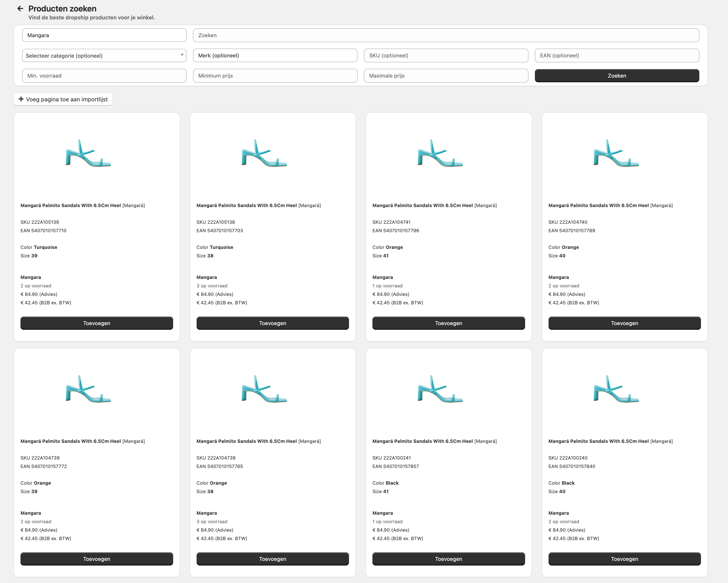
Task: Add Orange size 41 sandal SKU 222A104741
Action: pyautogui.click(x=449, y=323)
